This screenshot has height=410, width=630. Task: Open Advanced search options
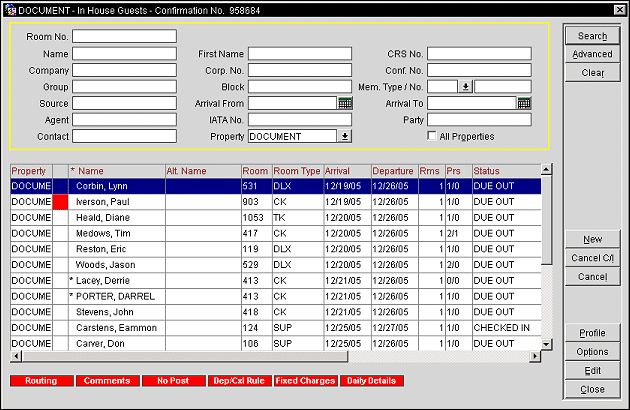[592, 54]
